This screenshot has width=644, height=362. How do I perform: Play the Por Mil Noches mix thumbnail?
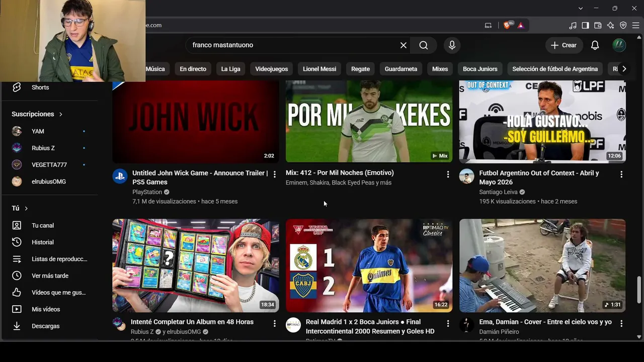click(x=369, y=122)
